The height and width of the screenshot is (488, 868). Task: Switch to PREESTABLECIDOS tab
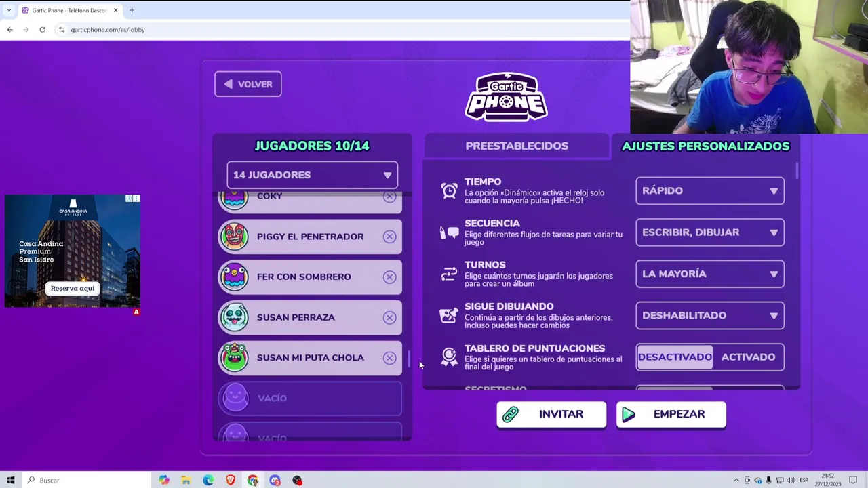coord(517,146)
